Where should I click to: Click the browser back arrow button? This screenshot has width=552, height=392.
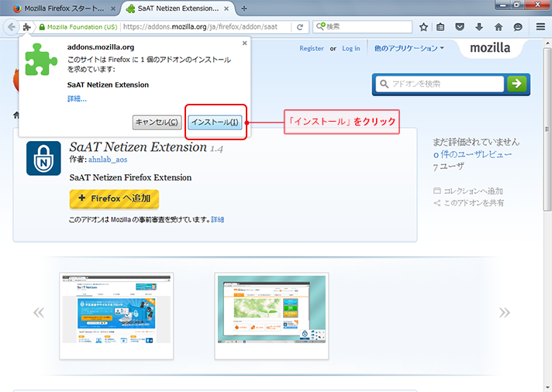click(x=12, y=27)
